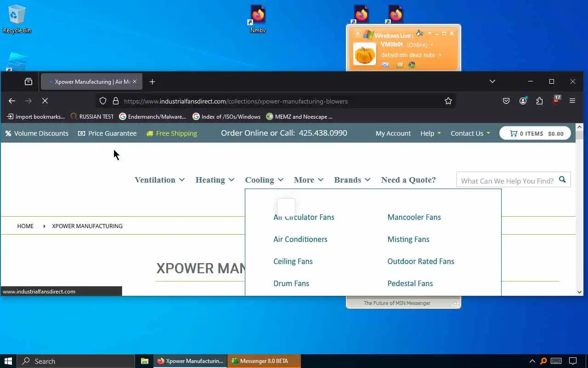View site security padlock info

tap(116, 101)
